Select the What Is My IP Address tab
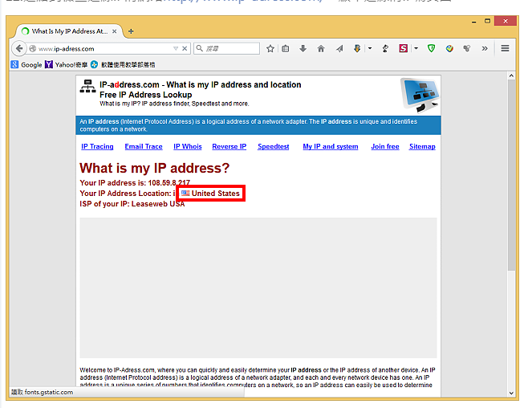Image resolution: width=532 pixels, height=408 pixels. 69,31
